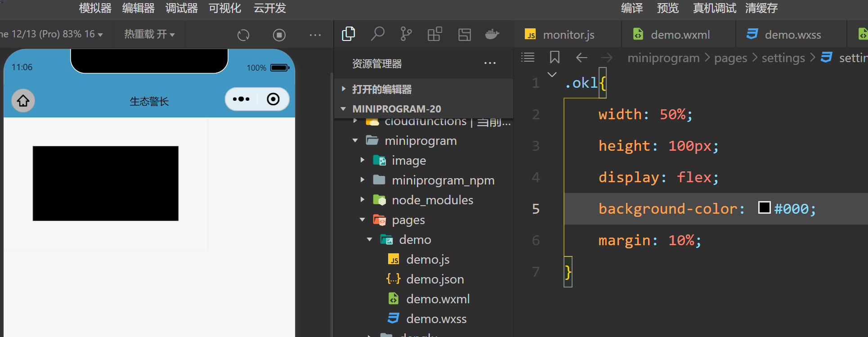Open the Explorer files icon
The height and width of the screenshot is (337, 868).
click(349, 34)
